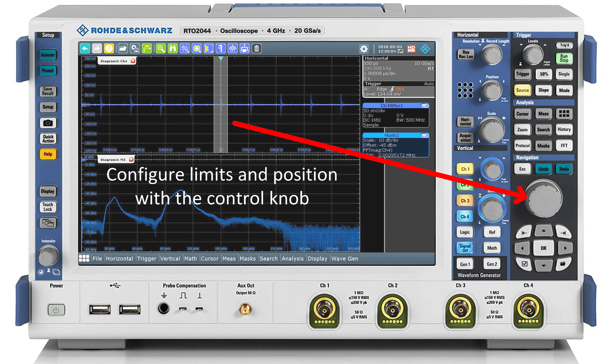
Task: Click the red HD mode indicator
Action: pos(411,48)
